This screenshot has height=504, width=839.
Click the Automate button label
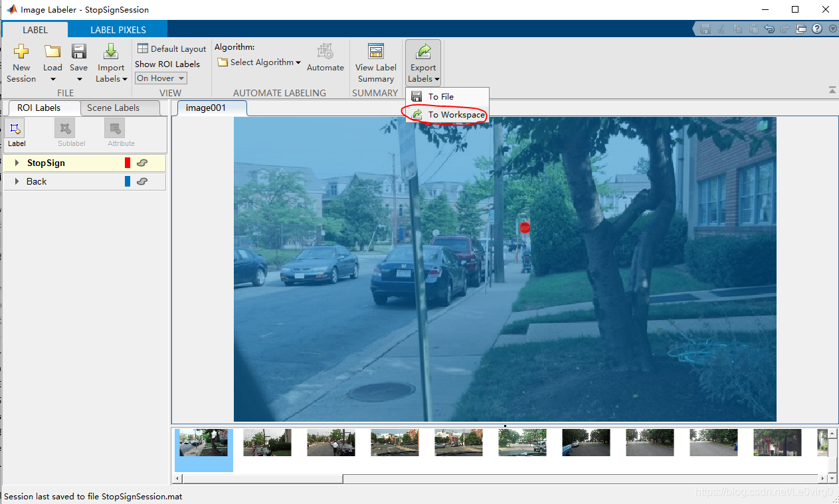click(x=326, y=68)
